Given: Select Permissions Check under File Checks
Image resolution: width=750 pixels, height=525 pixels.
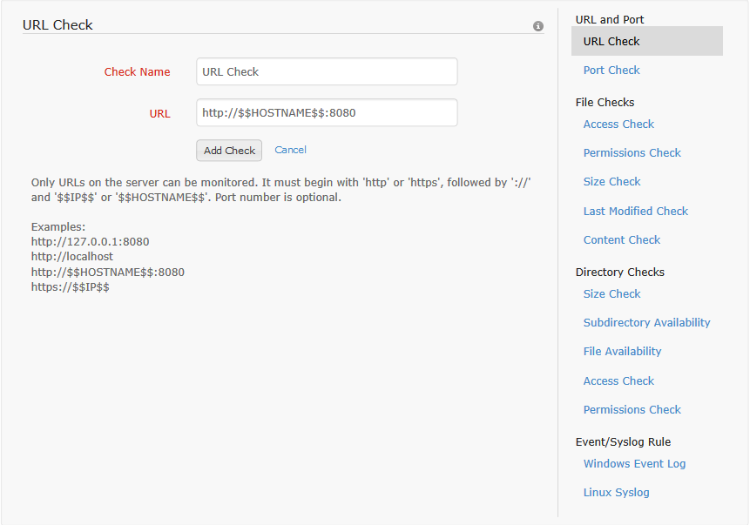Looking at the screenshot, I should coord(632,153).
